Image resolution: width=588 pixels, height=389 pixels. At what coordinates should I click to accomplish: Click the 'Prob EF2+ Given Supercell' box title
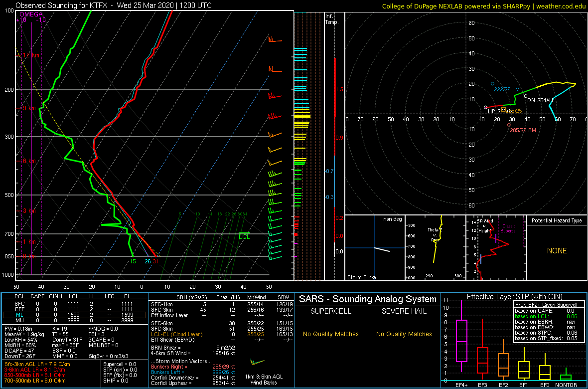point(547,305)
